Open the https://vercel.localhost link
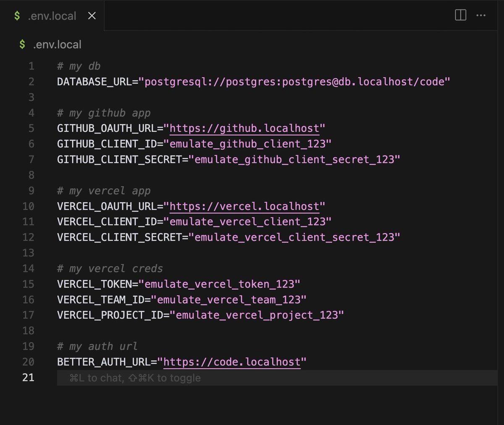 (x=244, y=207)
